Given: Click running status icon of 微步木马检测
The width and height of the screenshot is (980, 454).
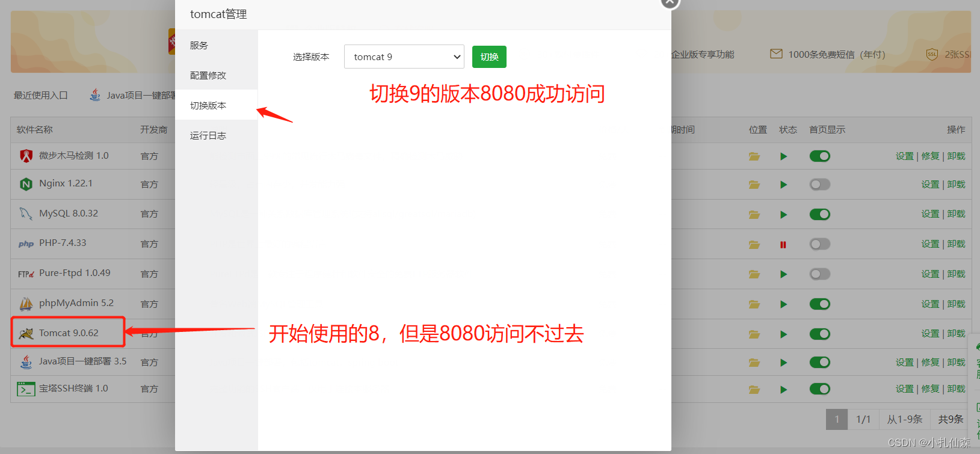Looking at the screenshot, I should (x=783, y=156).
